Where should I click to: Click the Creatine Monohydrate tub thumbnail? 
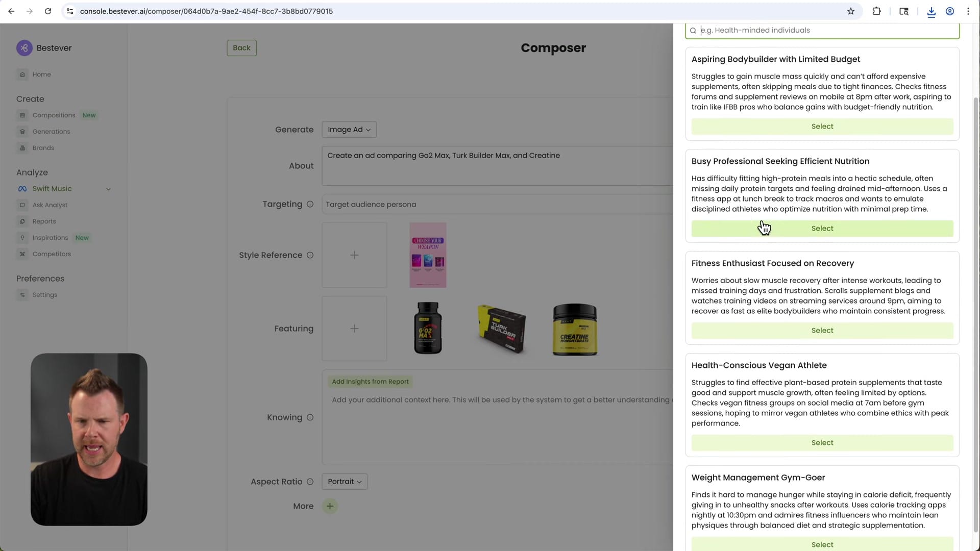click(575, 329)
